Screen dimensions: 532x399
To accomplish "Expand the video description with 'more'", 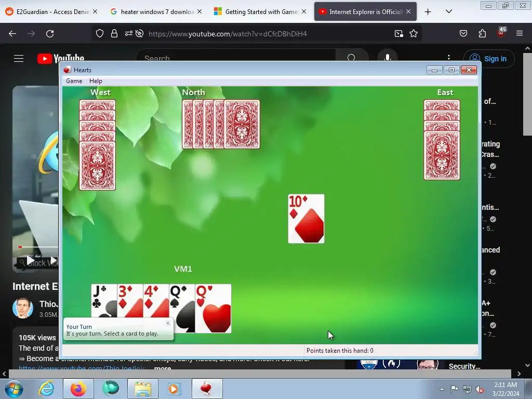I will click(x=163, y=367).
